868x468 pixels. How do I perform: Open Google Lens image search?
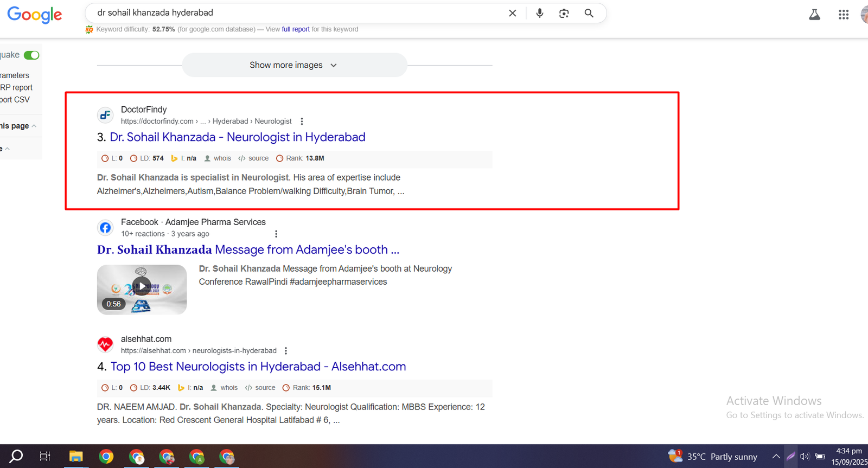[x=564, y=13]
